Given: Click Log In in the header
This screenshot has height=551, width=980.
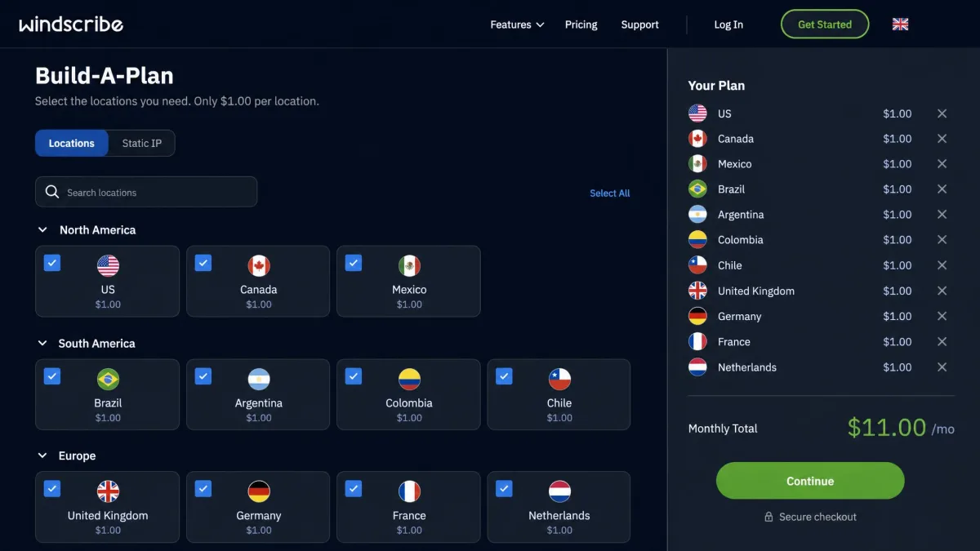Looking at the screenshot, I should 728,24.
